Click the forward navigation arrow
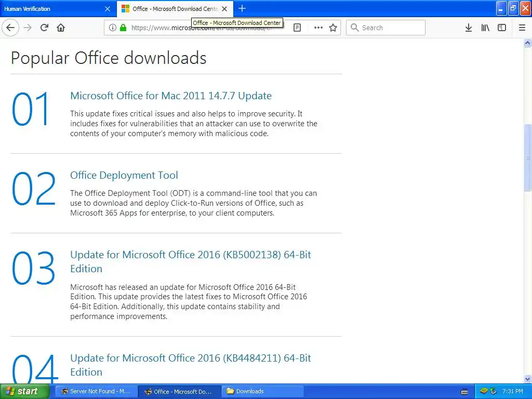 (28, 28)
